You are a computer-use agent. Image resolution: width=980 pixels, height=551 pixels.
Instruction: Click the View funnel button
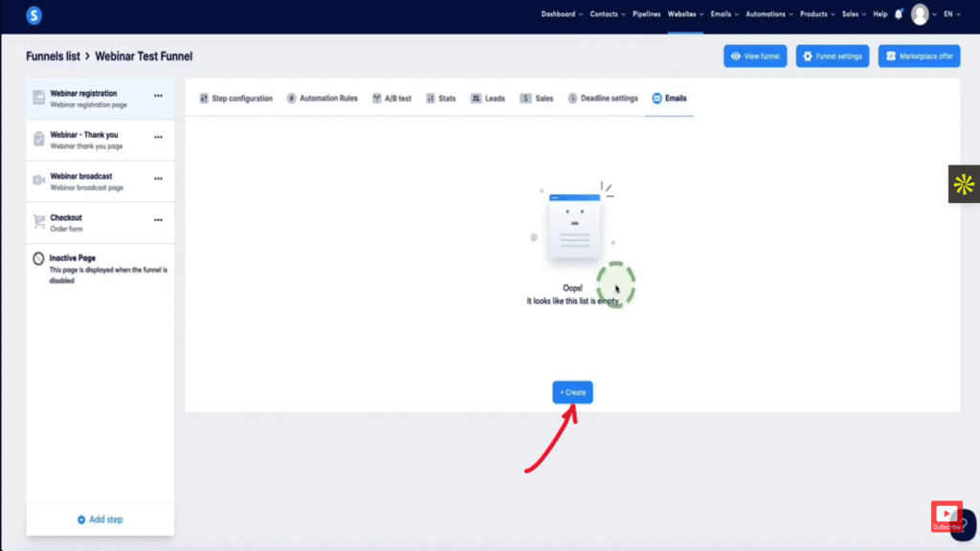(x=755, y=56)
